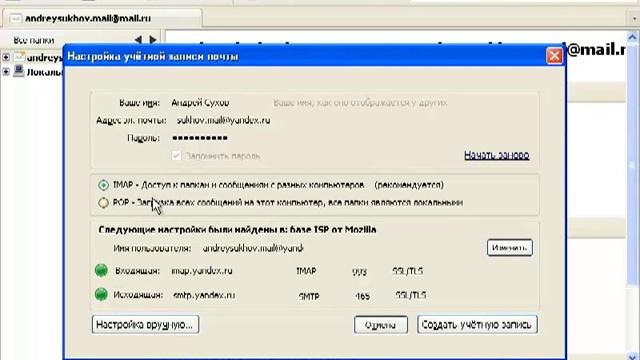Select the IMAP radio button

[103, 185]
